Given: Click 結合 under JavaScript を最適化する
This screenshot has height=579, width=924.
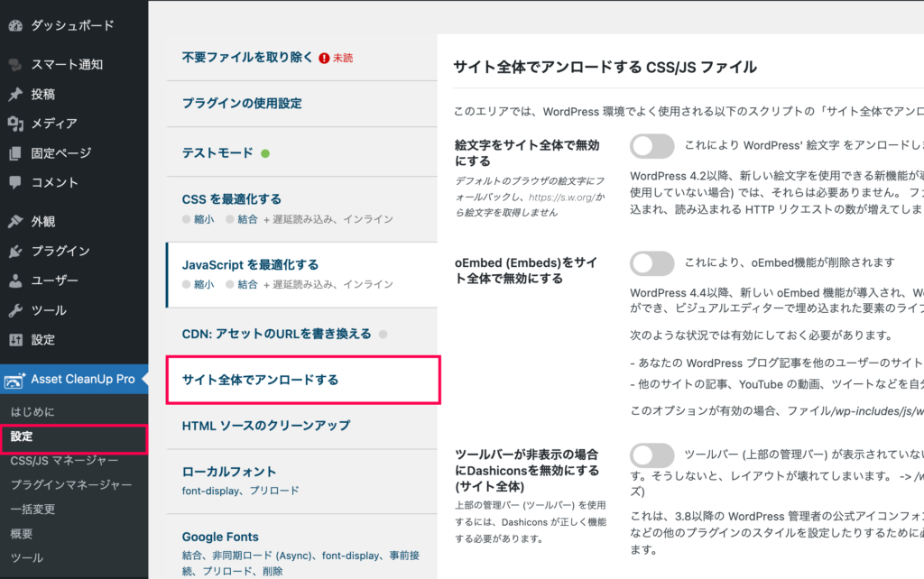Looking at the screenshot, I should point(247,284).
